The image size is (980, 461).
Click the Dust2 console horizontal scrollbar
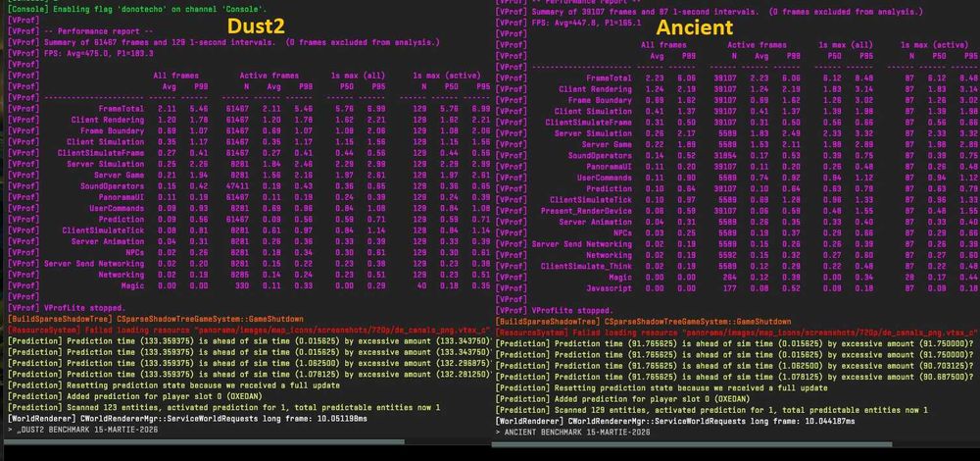(x=204, y=441)
